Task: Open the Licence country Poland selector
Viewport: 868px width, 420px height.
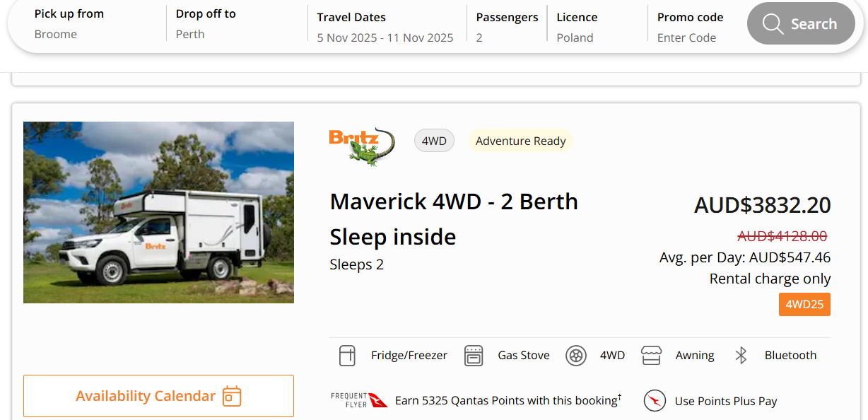Action: point(597,27)
